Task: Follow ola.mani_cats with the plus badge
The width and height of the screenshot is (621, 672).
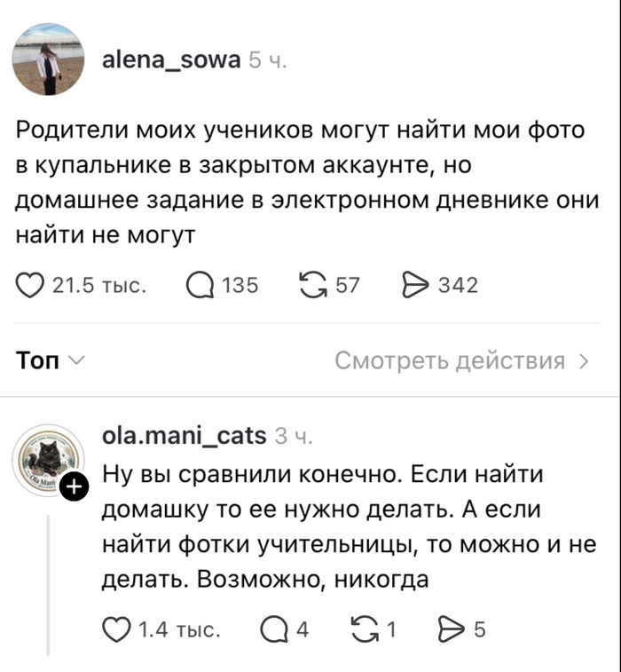Action: 75,487
